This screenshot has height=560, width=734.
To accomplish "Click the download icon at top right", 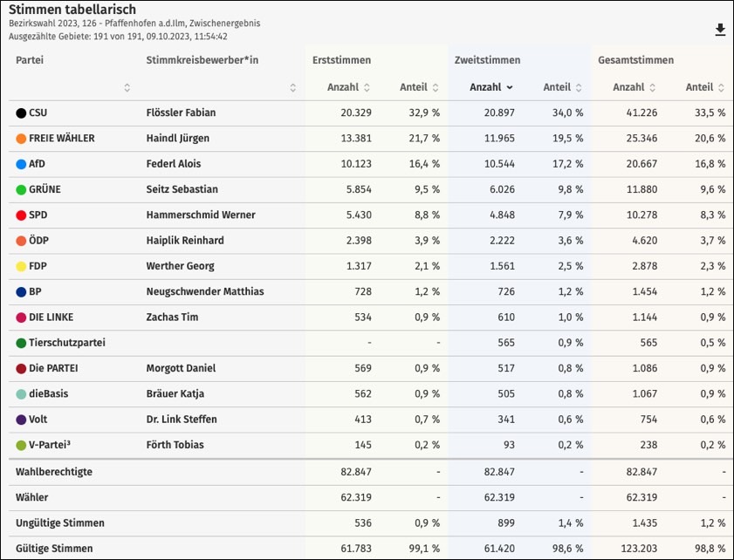I will coord(720,31).
